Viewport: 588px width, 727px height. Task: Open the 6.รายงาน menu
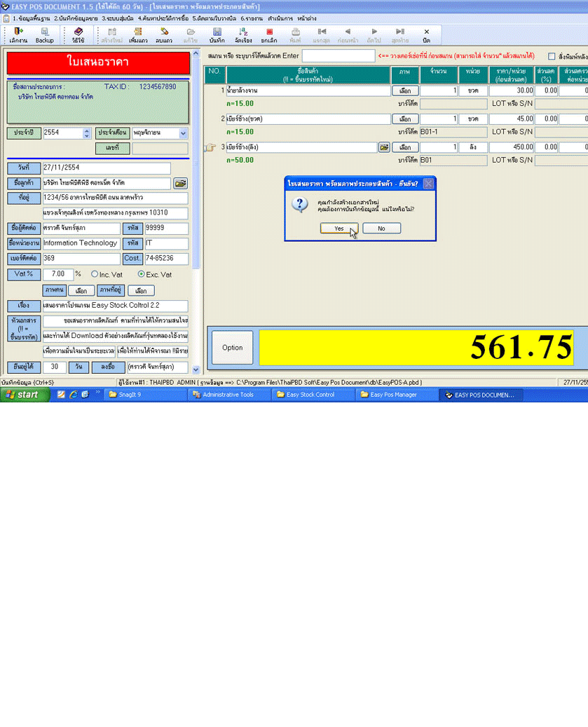(250, 18)
